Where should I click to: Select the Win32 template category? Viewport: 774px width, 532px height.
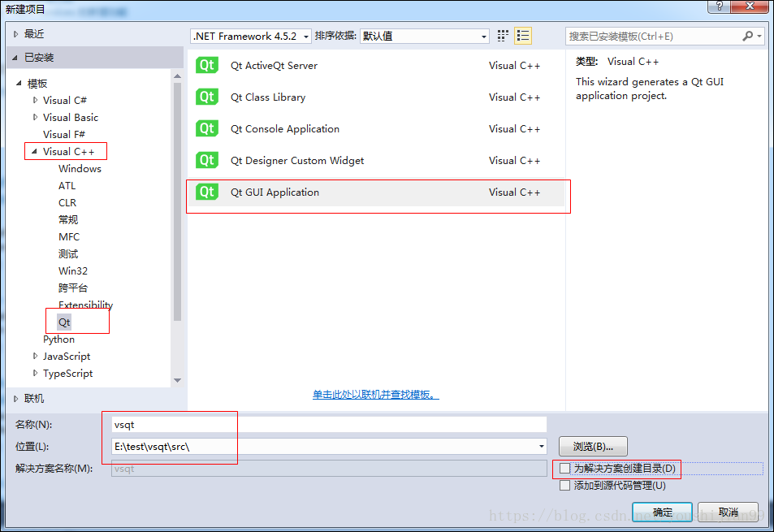click(x=72, y=271)
